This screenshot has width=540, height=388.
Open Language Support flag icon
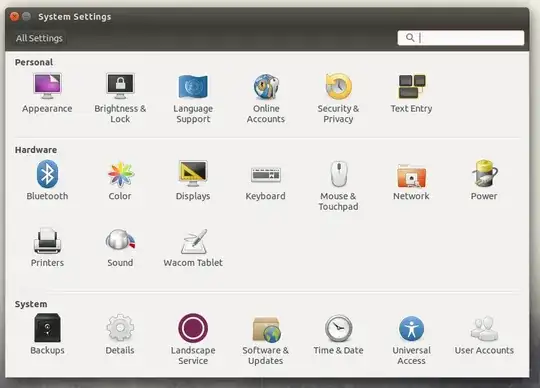193,86
